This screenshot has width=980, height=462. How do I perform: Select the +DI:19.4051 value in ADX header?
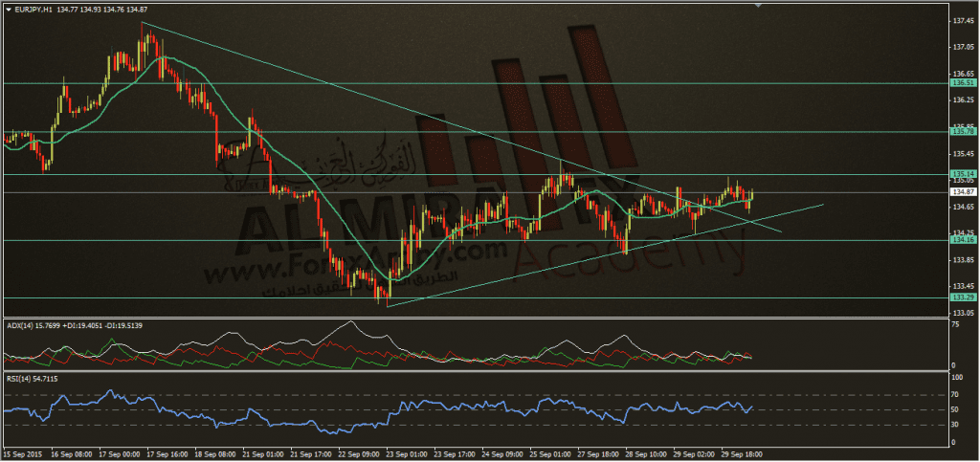[x=81, y=326]
